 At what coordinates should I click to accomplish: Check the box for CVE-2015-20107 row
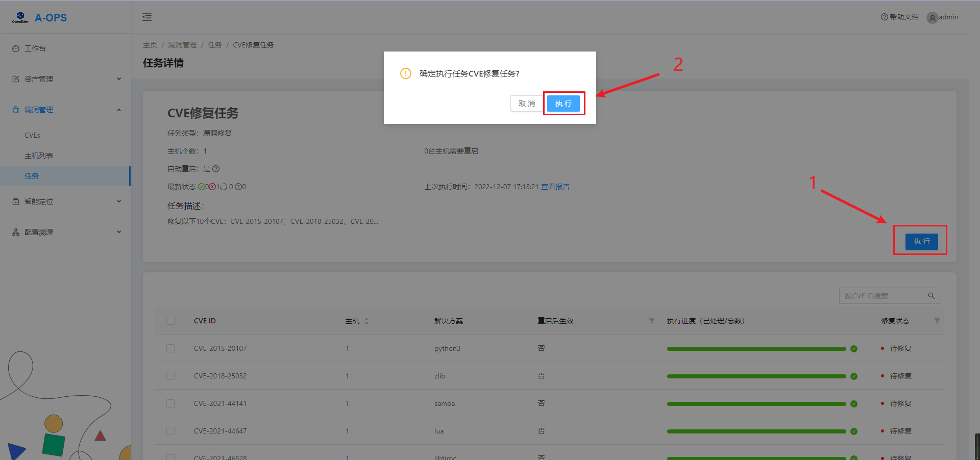tap(170, 348)
